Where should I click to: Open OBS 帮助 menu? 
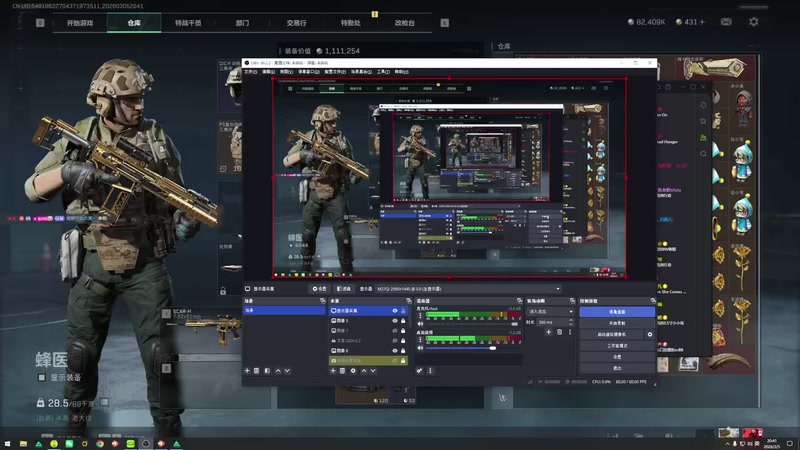click(x=402, y=72)
